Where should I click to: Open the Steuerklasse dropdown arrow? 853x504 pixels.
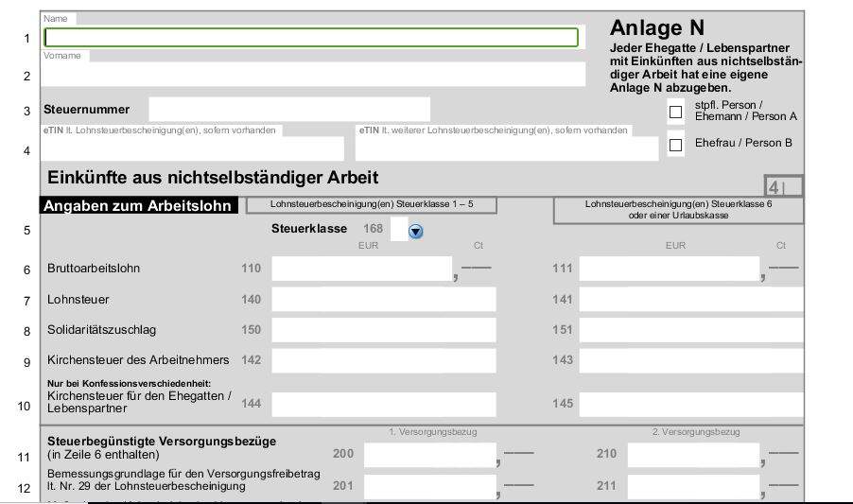[x=415, y=231]
